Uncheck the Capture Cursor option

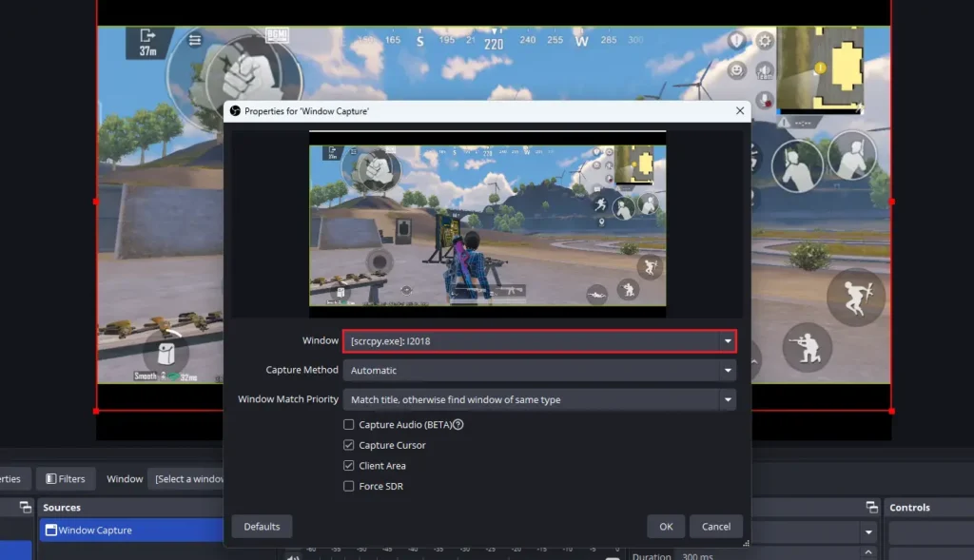(x=349, y=445)
